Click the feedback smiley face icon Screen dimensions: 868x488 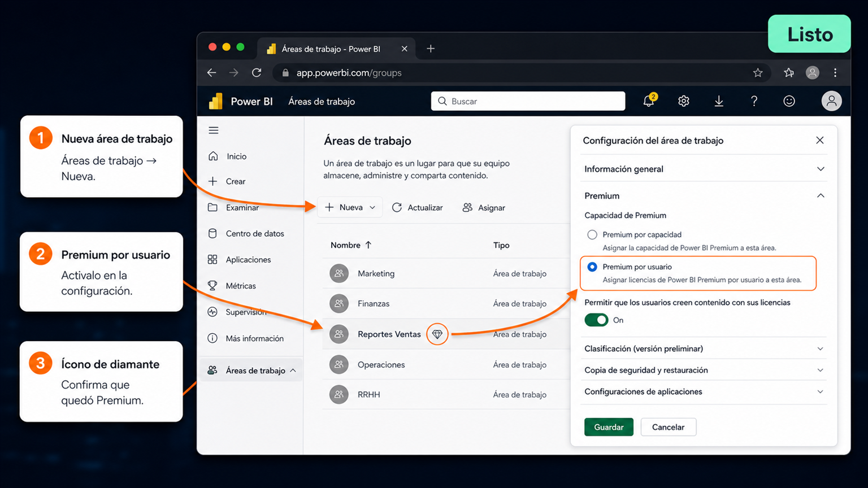(x=789, y=101)
